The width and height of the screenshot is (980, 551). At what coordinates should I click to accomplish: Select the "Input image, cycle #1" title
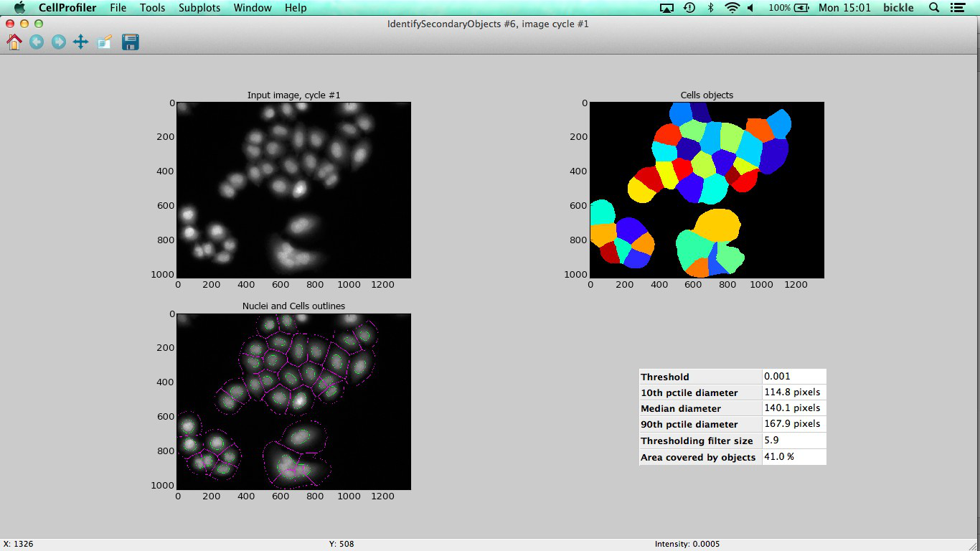pos(294,95)
